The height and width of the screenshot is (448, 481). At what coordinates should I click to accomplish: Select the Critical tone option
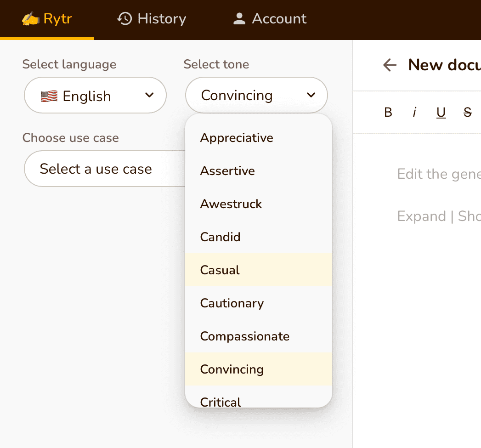(221, 401)
